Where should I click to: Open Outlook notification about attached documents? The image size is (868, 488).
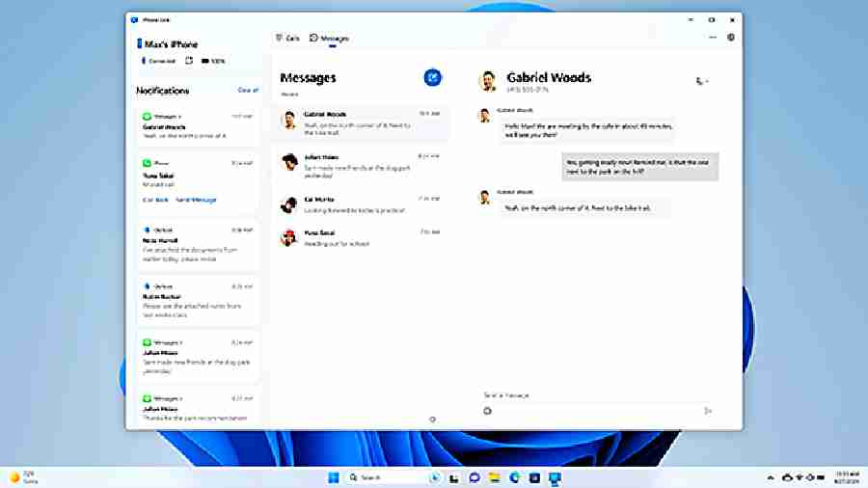(198, 245)
